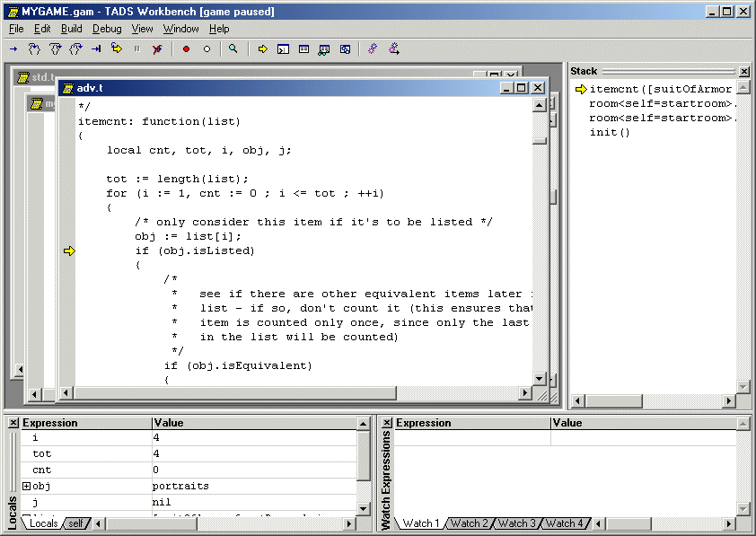Click the Go (run) arrow toolbar icon
This screenshot has height=536, width=756.
coord(13,49)
